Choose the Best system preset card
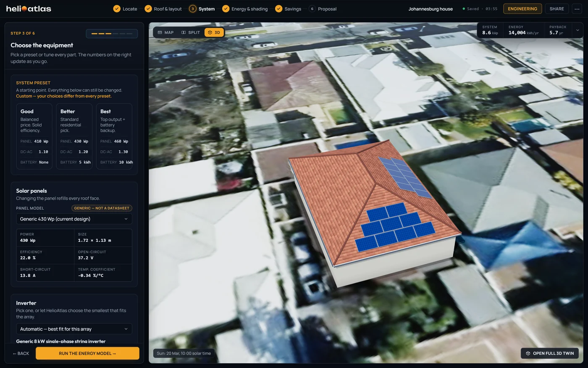 pos(114,137)
